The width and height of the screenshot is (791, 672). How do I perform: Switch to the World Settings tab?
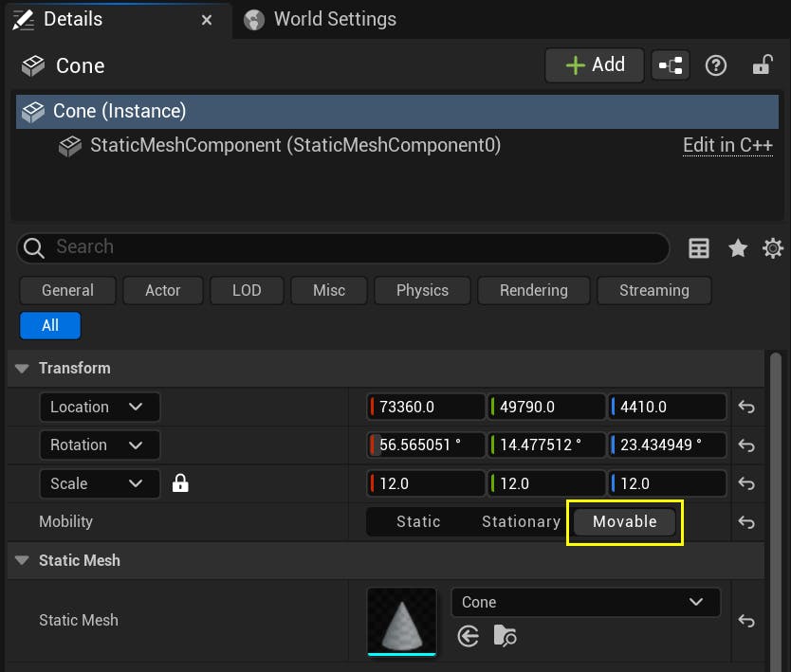[334, 19]
